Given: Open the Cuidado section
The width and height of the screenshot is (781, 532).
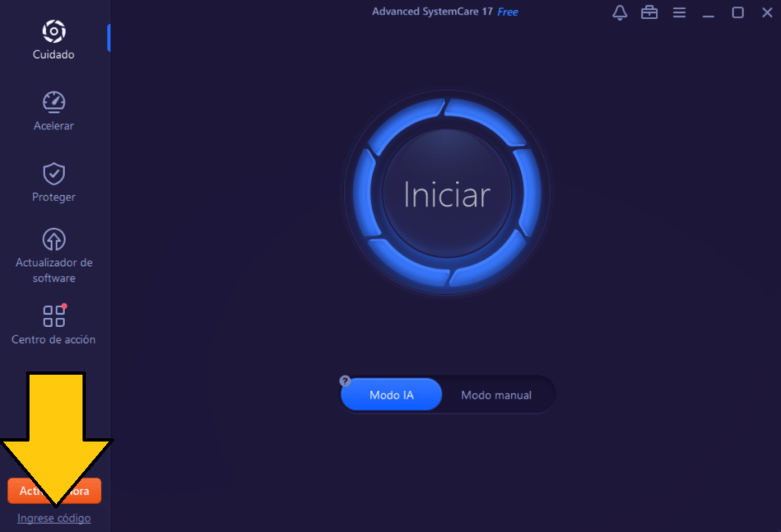Looking at the screenshot, I should point(54,40).
